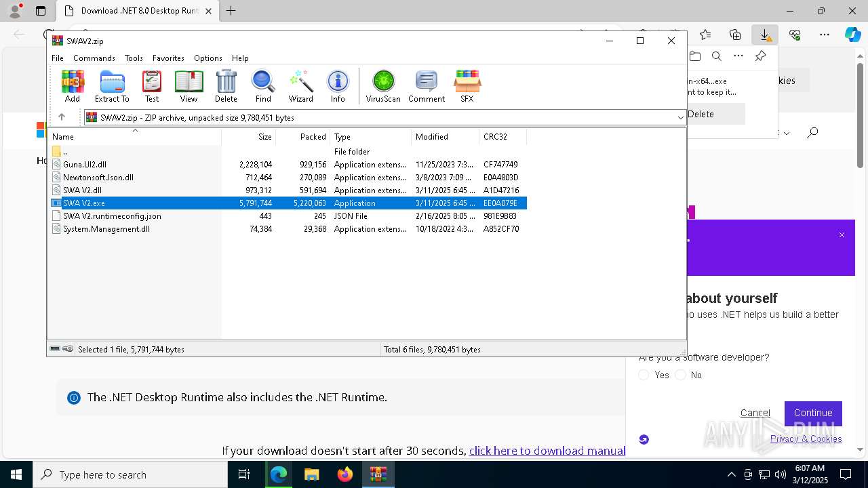
Task: Select SWA V2.exe file
Action: point(288,203)
